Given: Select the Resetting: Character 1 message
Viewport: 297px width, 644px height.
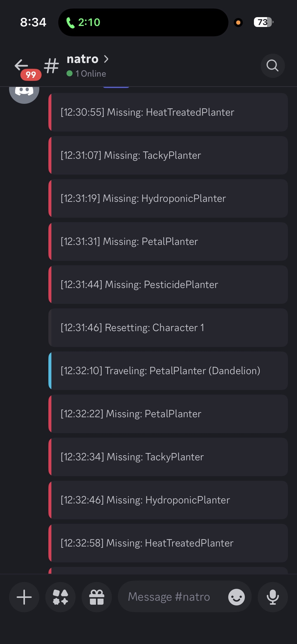Looking at the screenshot, I should 168,328.
